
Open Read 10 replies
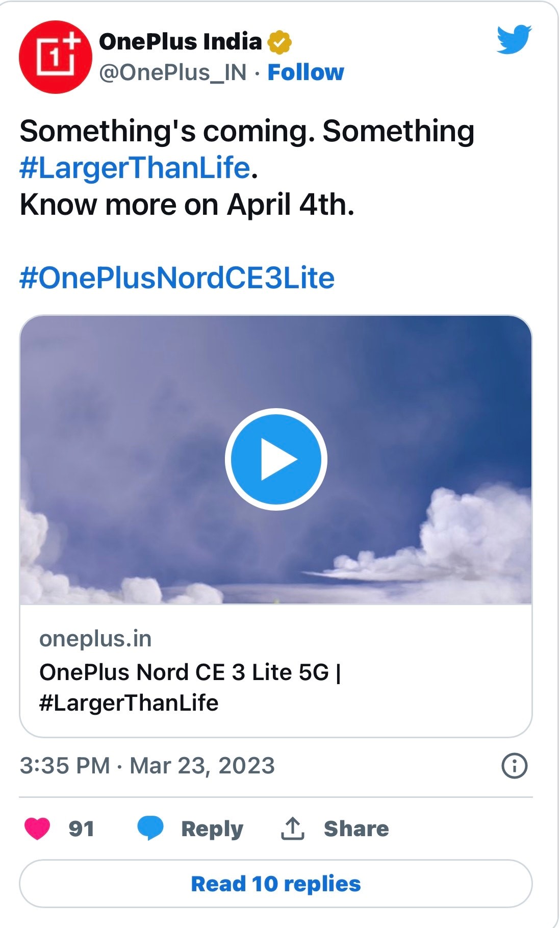point(276,884)
